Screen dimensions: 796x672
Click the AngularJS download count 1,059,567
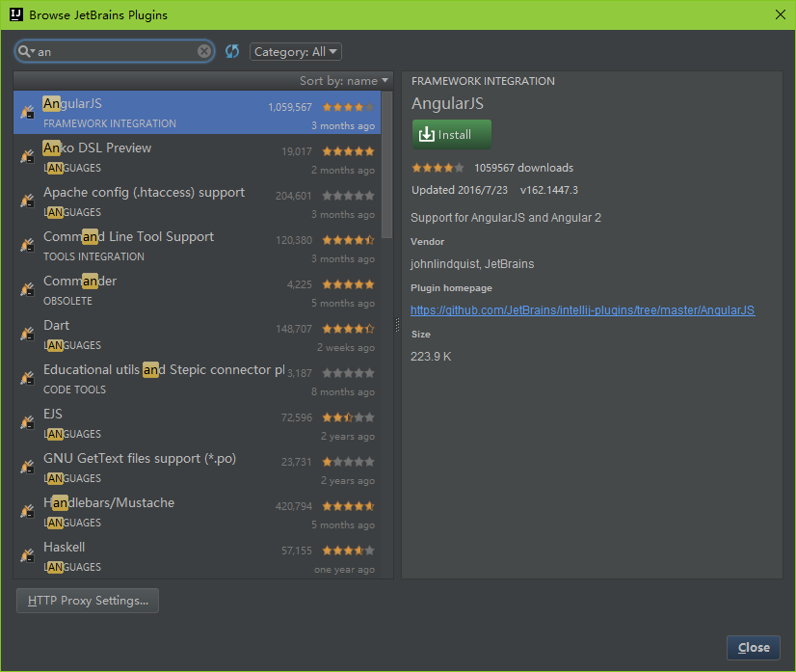tap(290, 107)
